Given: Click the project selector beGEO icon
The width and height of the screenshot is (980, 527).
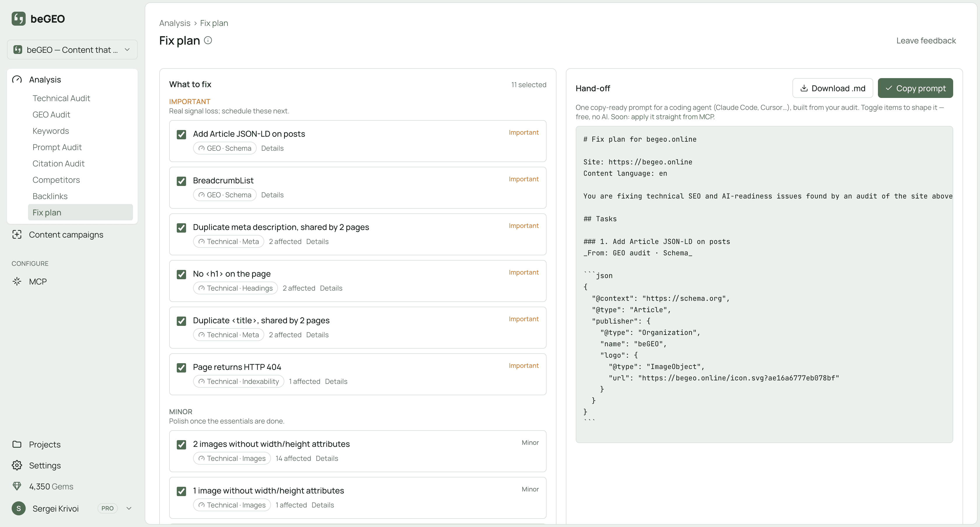Looking at the screenshot, I should click(17, 50).
